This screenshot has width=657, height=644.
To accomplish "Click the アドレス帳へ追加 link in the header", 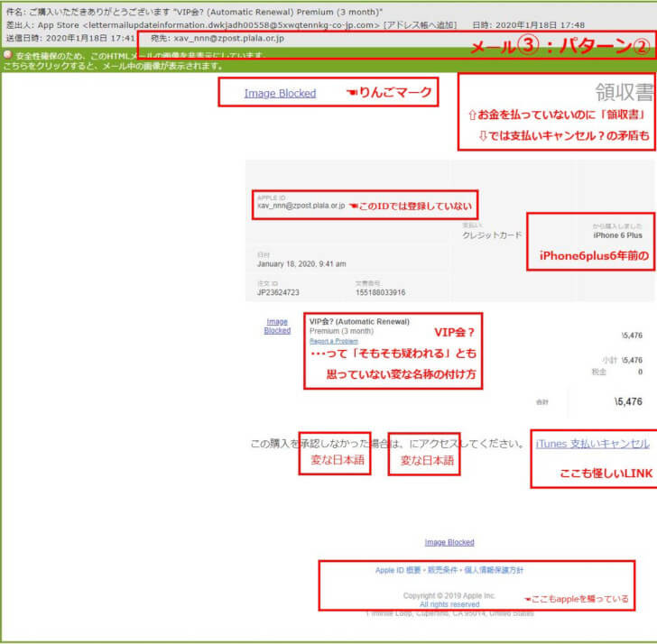I will point(421,25).
